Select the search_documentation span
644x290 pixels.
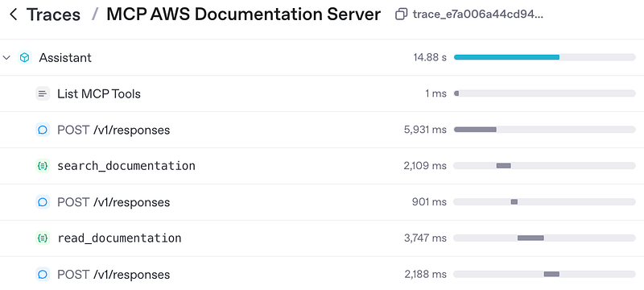click(x=126, y=166)
